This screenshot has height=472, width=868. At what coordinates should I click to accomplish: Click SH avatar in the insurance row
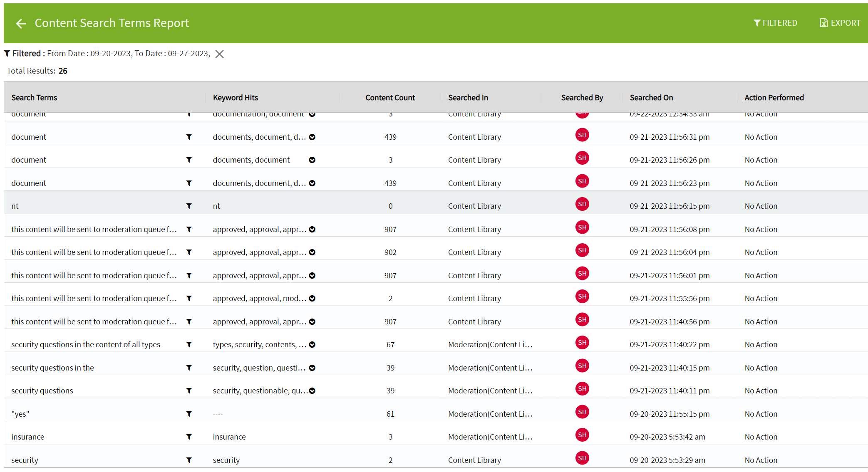(x=582, y=435)
